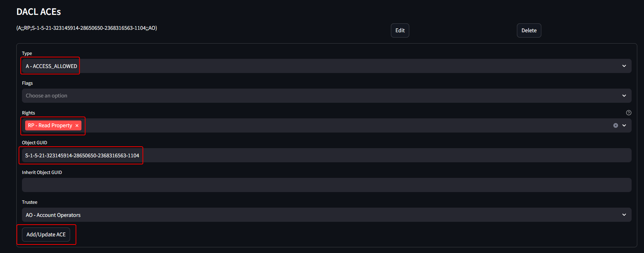Click into the empty Inherit Object GUID field

[x=326, y=185]
